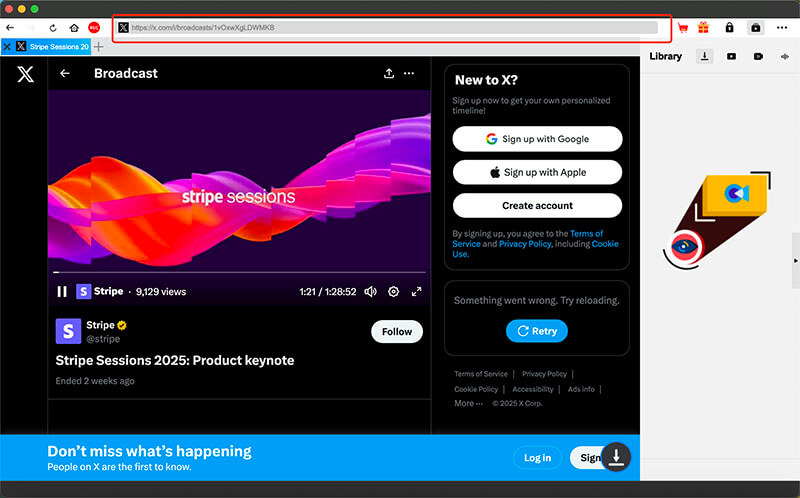Click Log in on the blue banner
Screen dimensions: 800x498
(x=537, y=458)
